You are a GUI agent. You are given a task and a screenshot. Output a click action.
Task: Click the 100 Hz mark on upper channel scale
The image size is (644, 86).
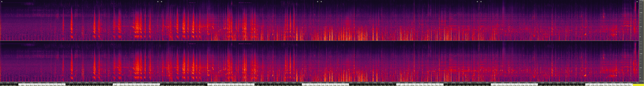[641, 27]
